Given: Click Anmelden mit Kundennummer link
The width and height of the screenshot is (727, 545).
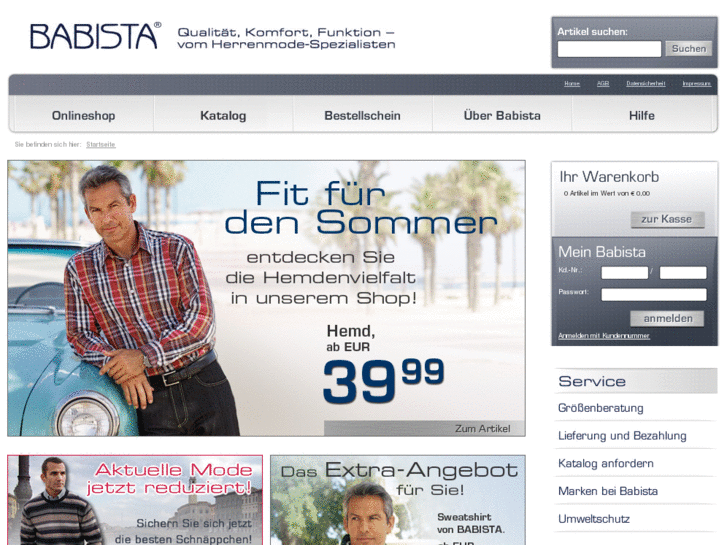Looking at the screenshot, I should (604, 336).
